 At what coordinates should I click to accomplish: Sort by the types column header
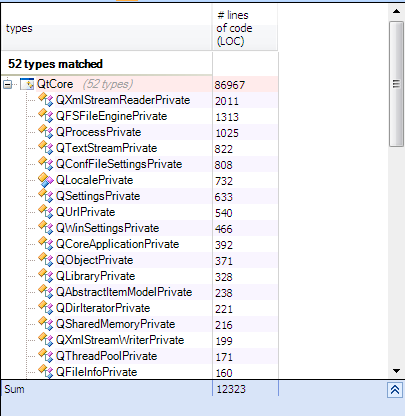(107, 28)
